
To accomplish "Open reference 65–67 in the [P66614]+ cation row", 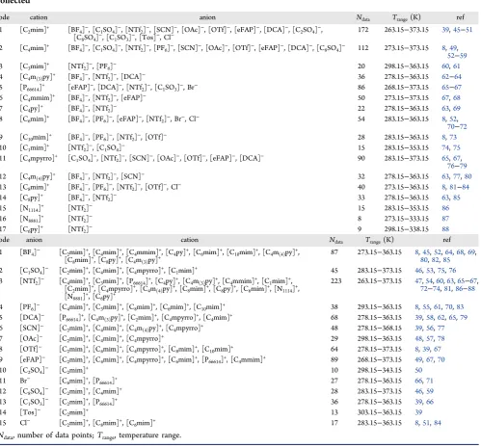I will point(451,88).
